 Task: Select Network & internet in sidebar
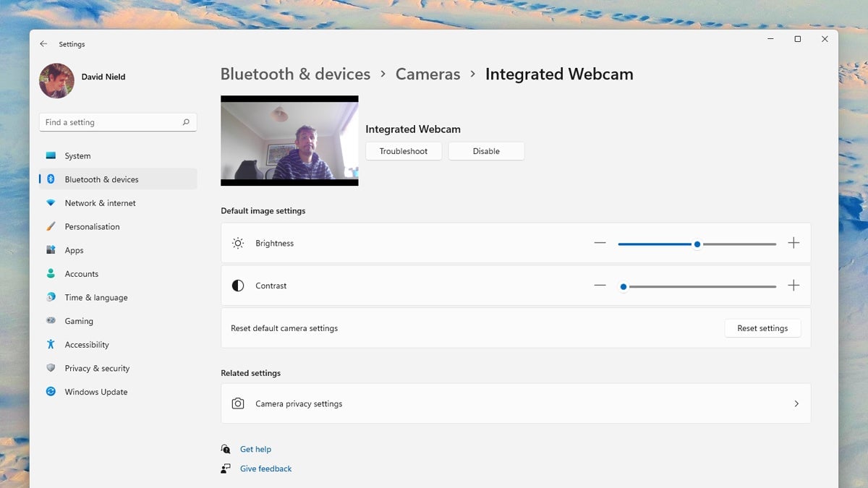tap(100, 203)
